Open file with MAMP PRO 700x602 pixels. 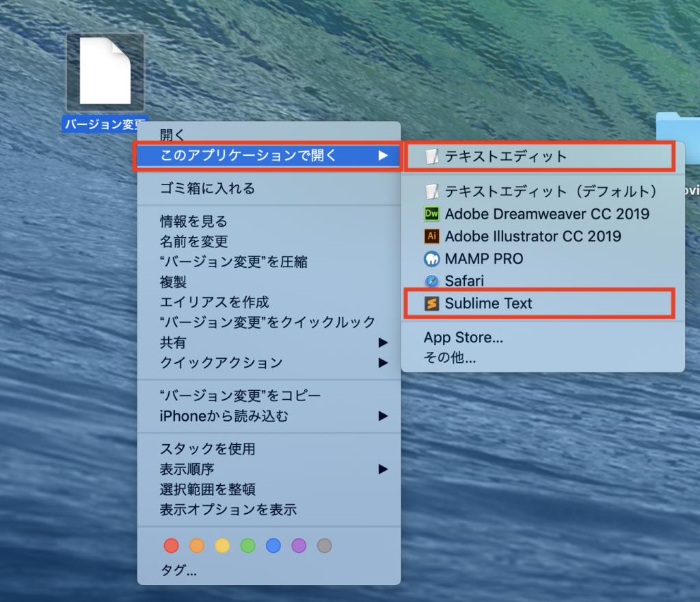pos(543,258)
